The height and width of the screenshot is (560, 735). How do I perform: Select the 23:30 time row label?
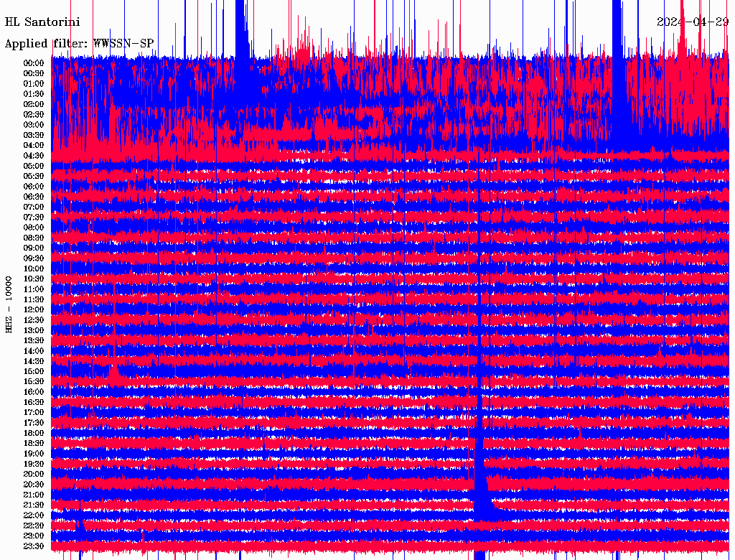[34, 546]
